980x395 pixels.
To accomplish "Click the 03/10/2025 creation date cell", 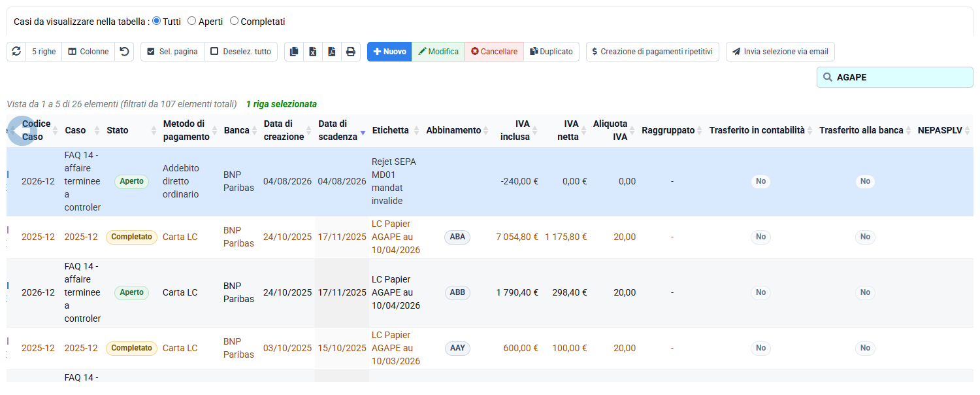I will pos(287,348).
